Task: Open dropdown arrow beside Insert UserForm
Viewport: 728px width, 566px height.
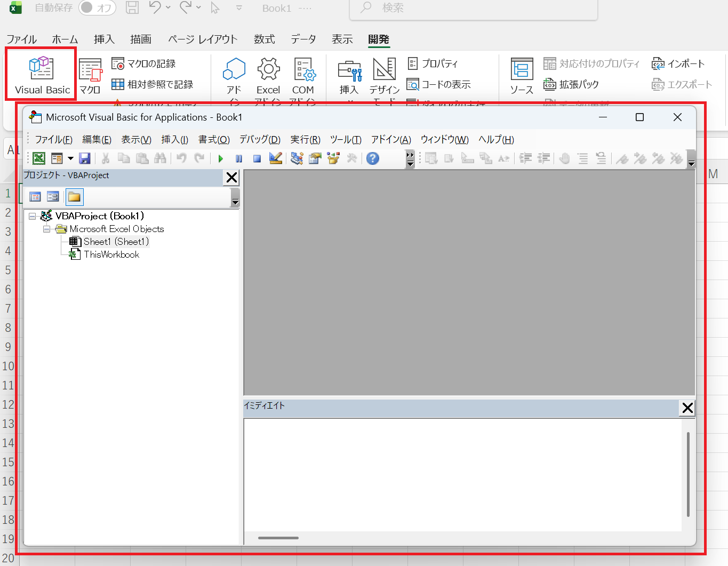Action: (70, 158)
